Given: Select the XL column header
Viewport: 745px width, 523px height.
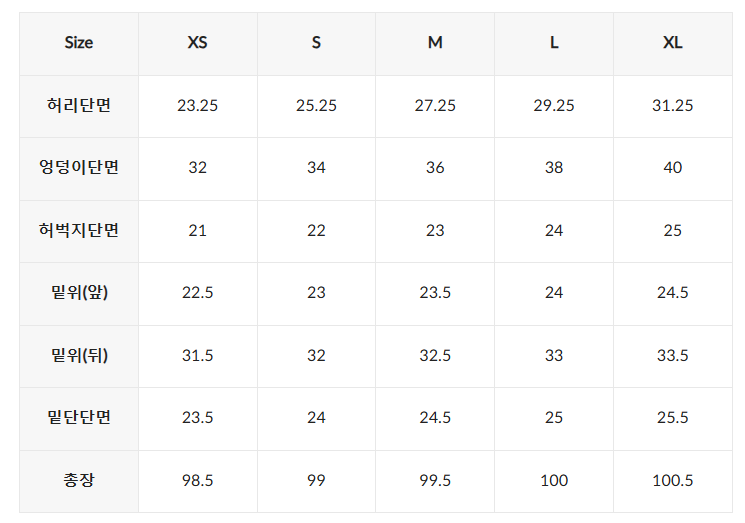Looking at the screenshot, I should [x=673, y=43].
